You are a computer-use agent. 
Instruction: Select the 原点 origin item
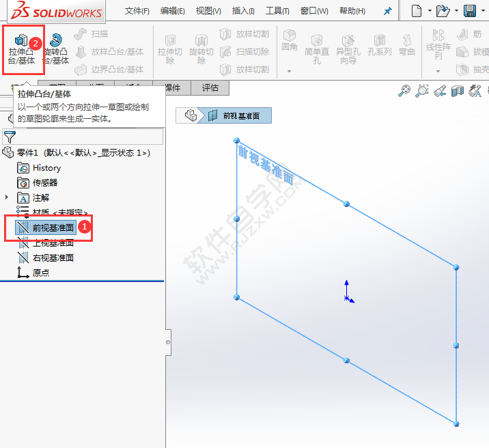click(x=33, y=272)
